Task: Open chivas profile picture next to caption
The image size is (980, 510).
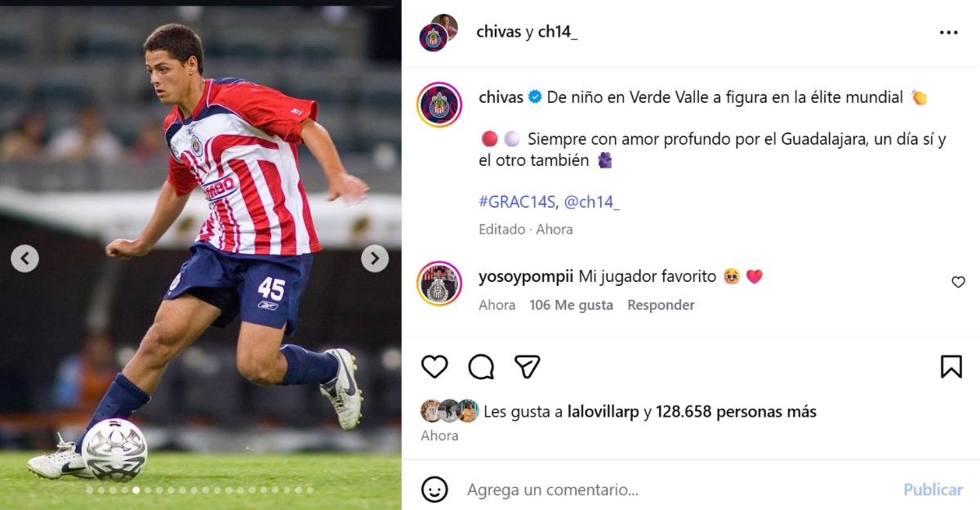Action: pos(439,105)
